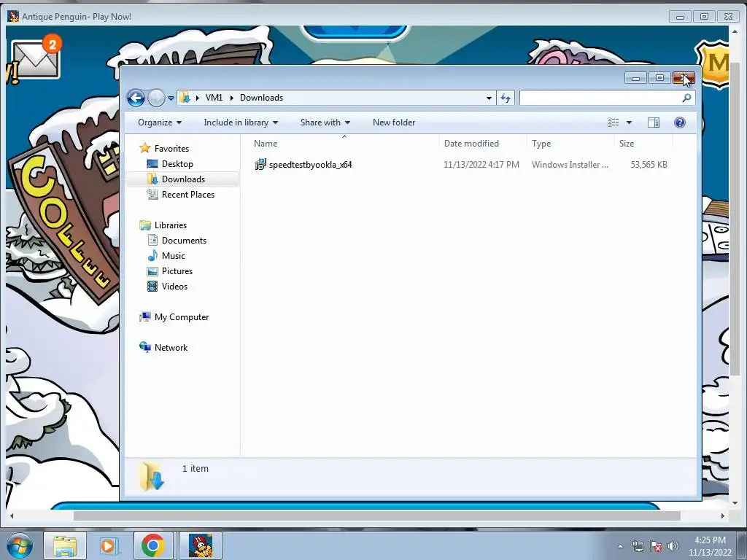Click the horizontal scrollbar in Antique Penguin window
The height and width of the screenshot is (560, 747).
(376, 516)
